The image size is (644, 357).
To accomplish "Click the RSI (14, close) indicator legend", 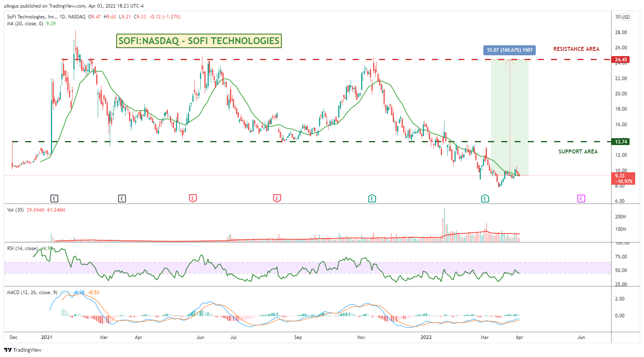I will 22,248.
